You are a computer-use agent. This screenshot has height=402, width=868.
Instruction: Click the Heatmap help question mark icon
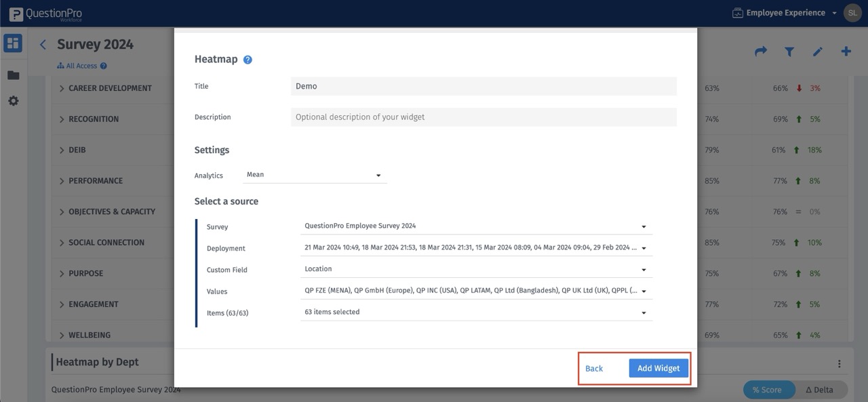click(246, 59)
